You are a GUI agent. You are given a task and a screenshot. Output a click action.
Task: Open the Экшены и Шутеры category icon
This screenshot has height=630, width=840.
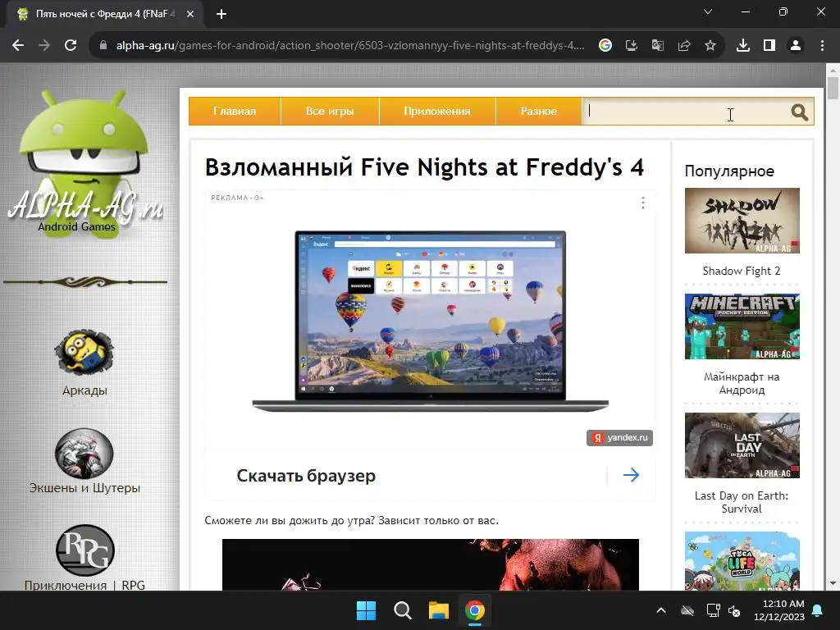(84, 453)
